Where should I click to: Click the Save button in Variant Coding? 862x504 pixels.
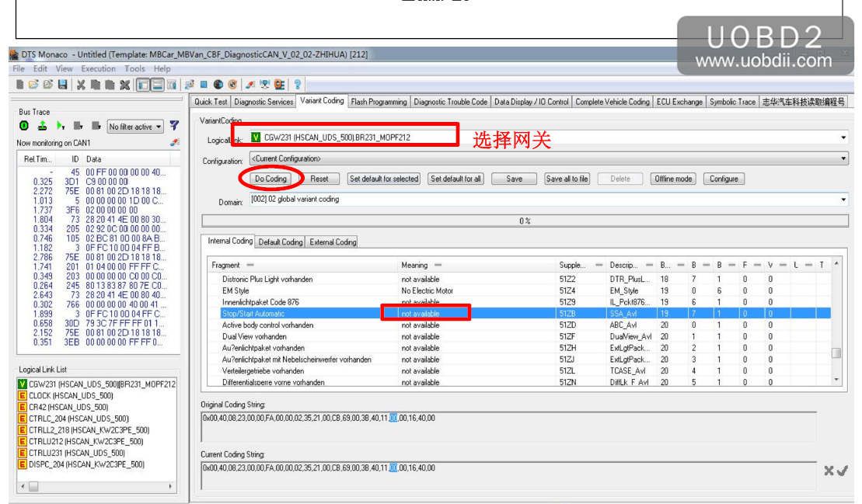514,179
